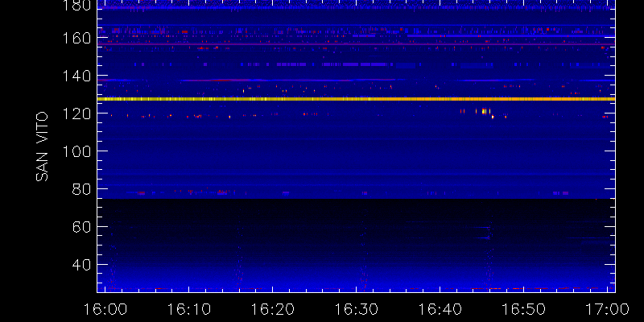The width and height of the screenshot is (644, 322).
Task: Click the bright yellow burst near 16:45
Action: [x=484, y=111]
